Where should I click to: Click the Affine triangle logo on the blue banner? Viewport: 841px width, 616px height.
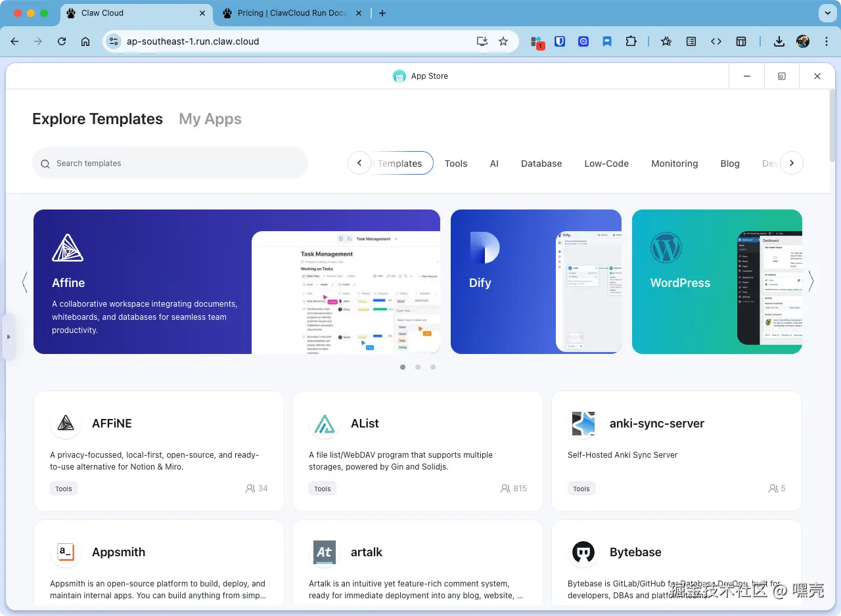[67, 248]
